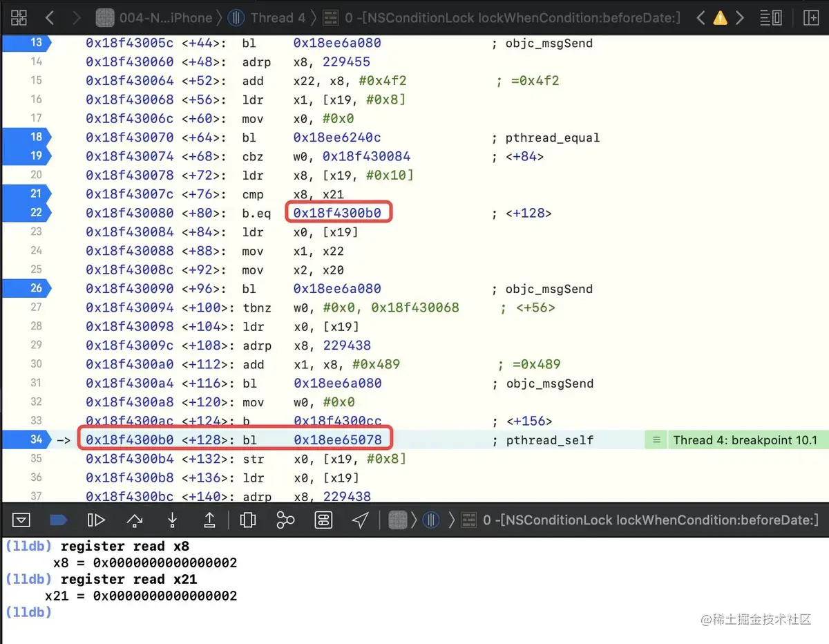The width and height of the screenshot is (829, 644).
Task: Click the x21 = 0x0000000000000002 console output
Action: point(141,595)
